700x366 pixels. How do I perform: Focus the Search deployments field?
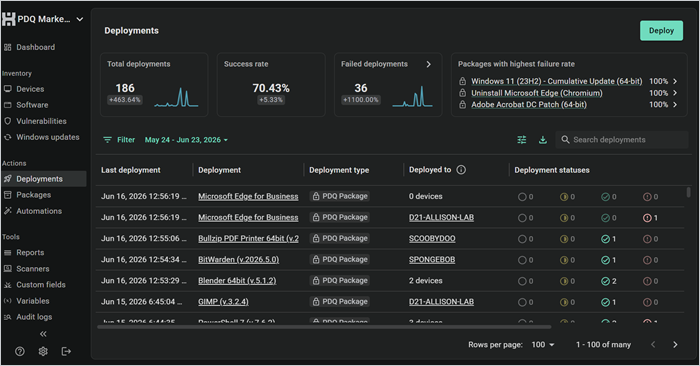tap(622, 140)
